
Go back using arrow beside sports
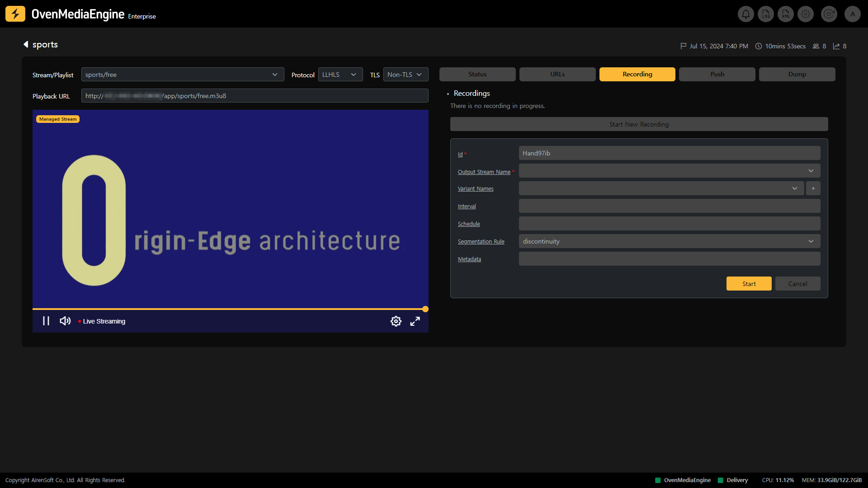26,44
